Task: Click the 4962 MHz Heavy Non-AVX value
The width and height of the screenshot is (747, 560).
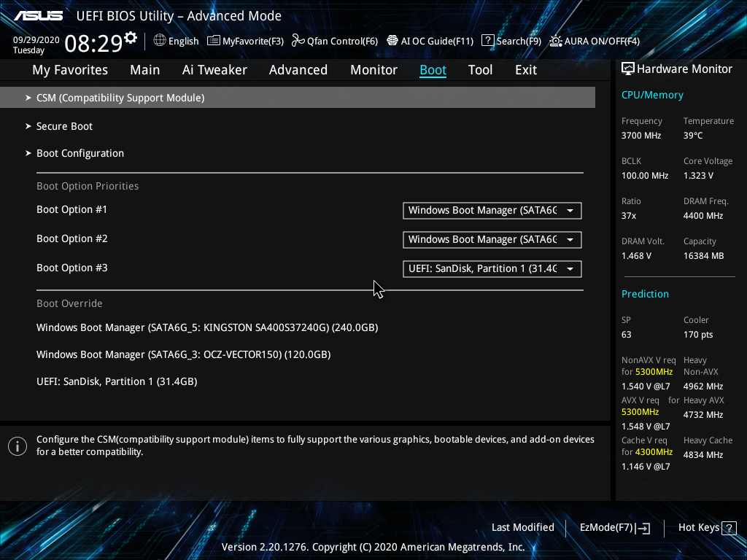Action: click(x=703, y=386)
